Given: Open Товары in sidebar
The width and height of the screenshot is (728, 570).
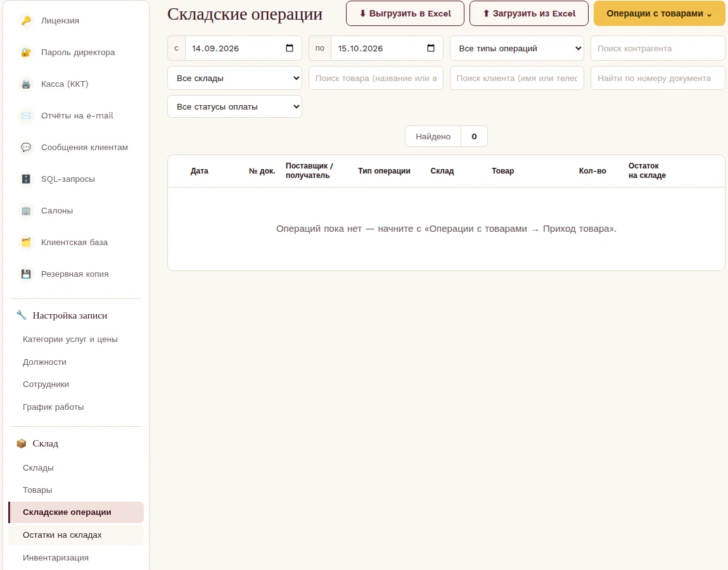Looking at the screenshot, I should coord(75,490).
